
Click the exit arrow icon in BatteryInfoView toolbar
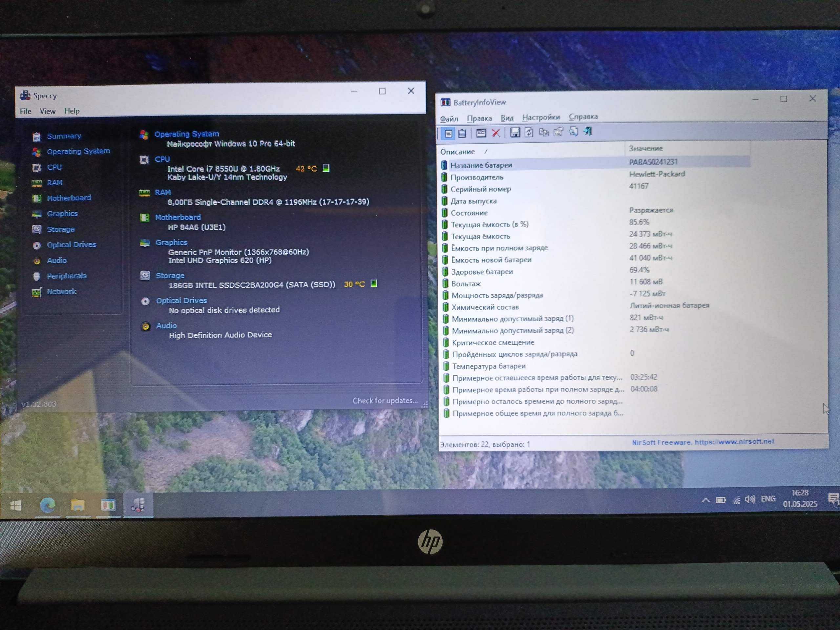(588, 131)
